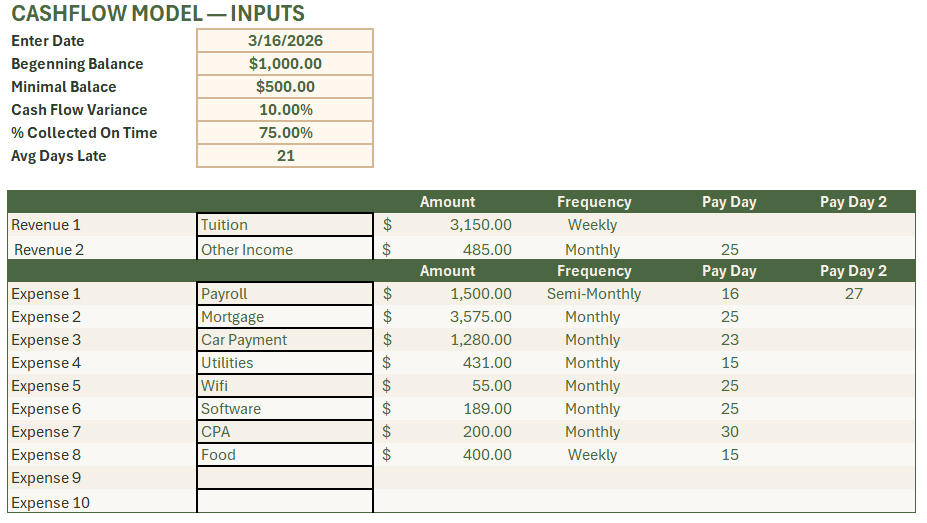This screenshot has height=523, width=927.
Task: Click the Expense 5 row label
Action: point(46,386)
